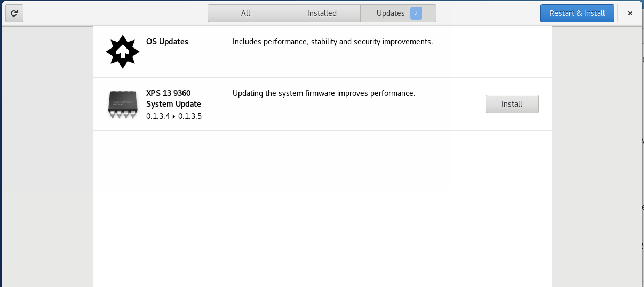Click the firmware improves performance description
Viewport: 644px width, 287px height.
click(x=324, y=93)
